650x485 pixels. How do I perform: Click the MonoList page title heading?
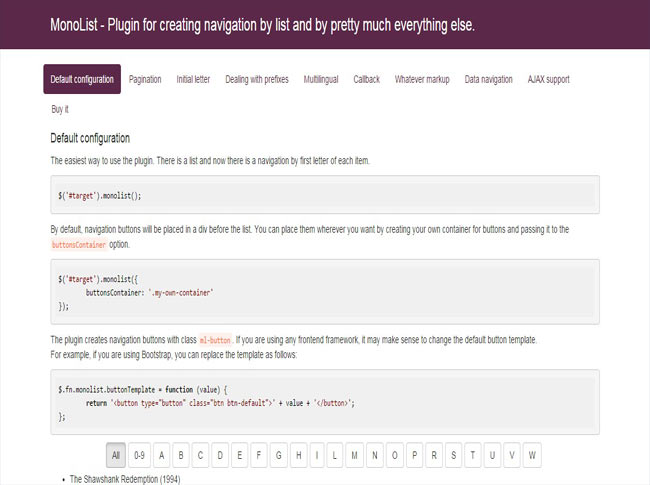tap(262, 25)
